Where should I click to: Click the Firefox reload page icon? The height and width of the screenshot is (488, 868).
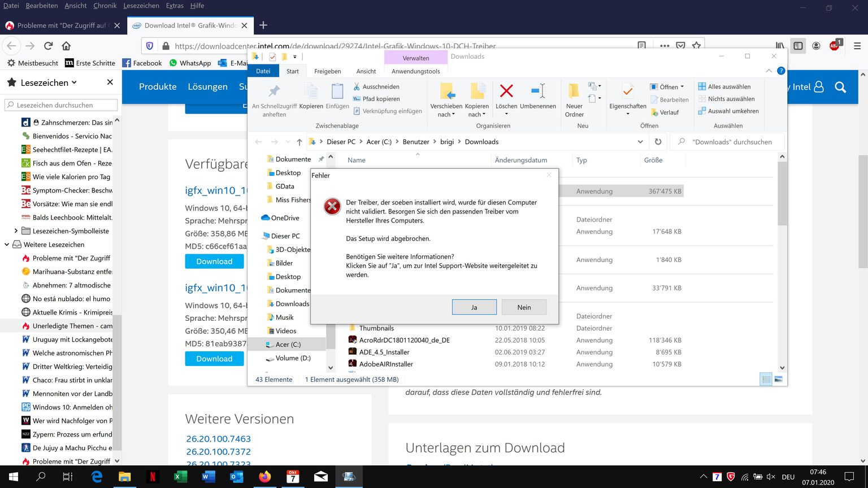tap(48, 46)
